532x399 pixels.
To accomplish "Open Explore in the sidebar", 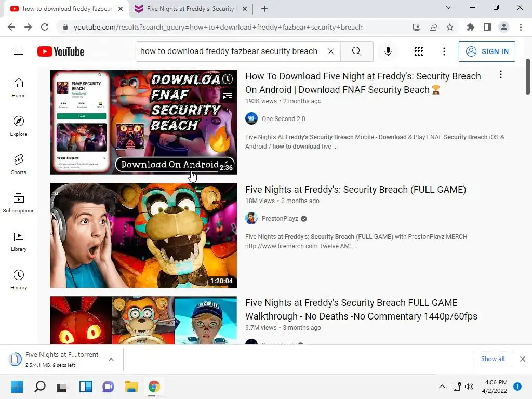I will (x=19, y=126).
